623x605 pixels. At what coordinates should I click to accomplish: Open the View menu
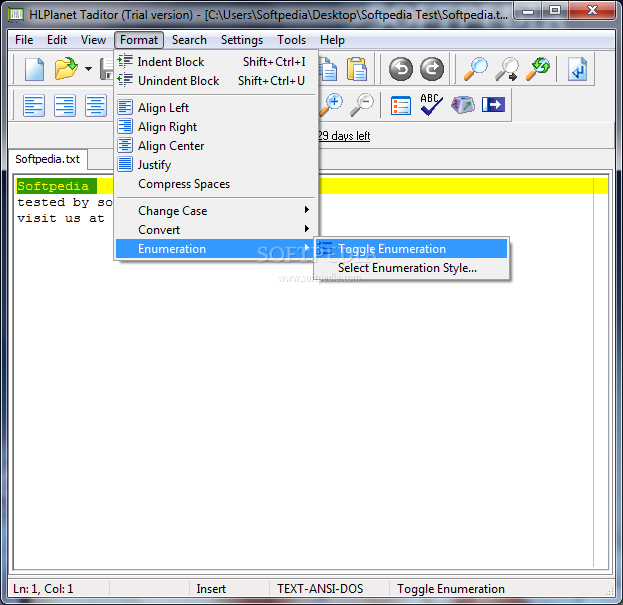click(93, 40)
